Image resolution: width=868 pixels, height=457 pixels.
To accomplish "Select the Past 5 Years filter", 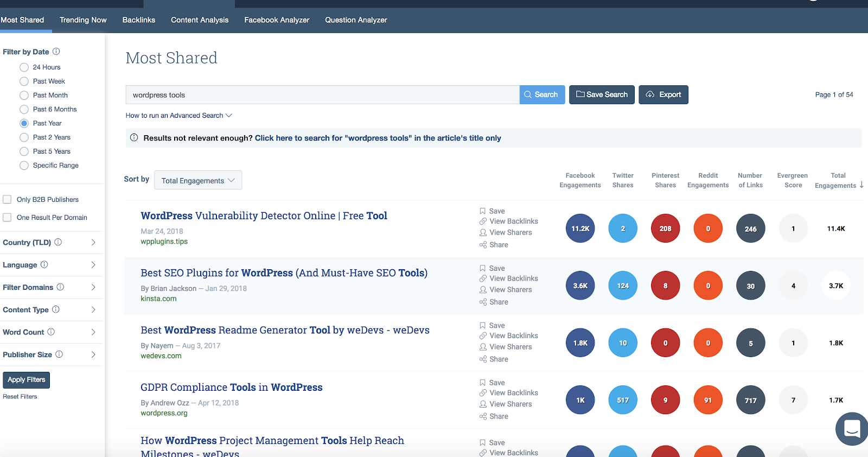I will click(x=24, y=151).
